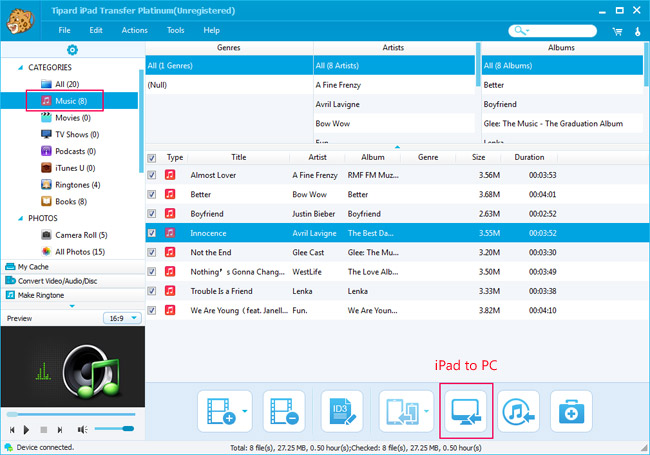This screenshot has width=650, height=455.
Task: Uncheck the Innocence song checkbox
Action: (x=152, y=233)
